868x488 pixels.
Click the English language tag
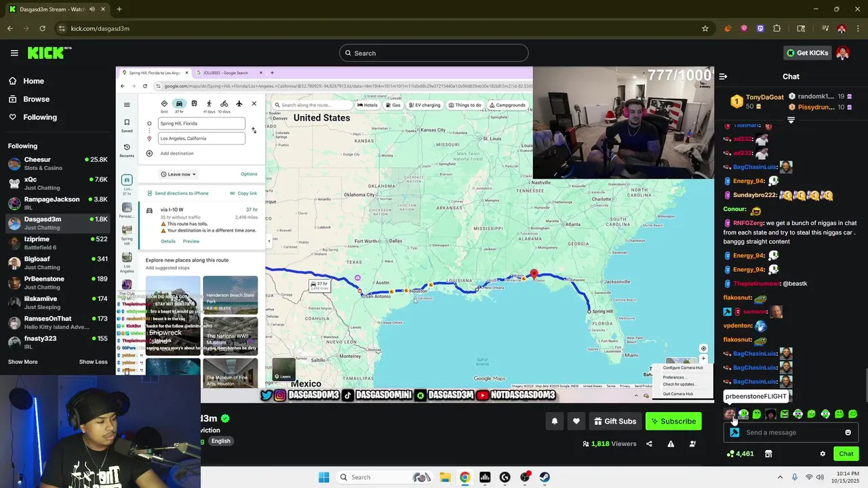click(x=220, y=441)
